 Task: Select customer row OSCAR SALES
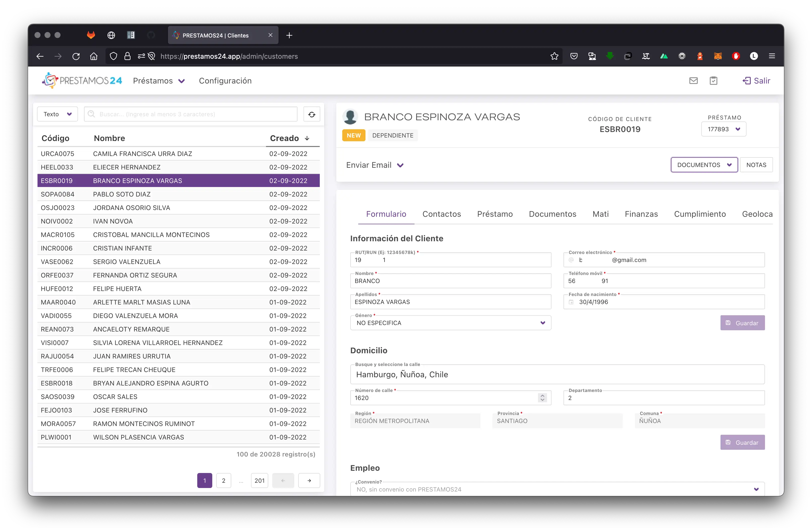point(178,397)
